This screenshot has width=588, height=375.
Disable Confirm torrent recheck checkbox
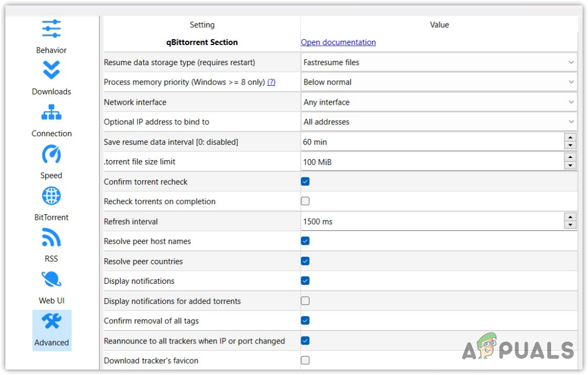pyautogui.click(x=305, y=181)
